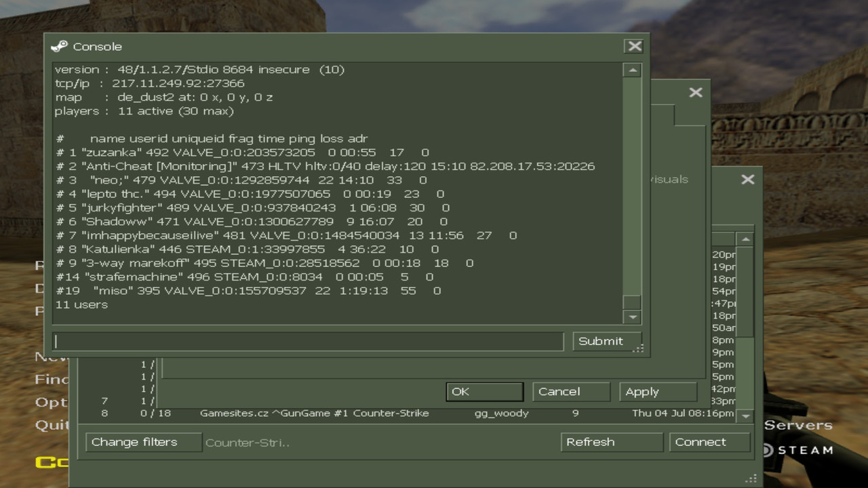This screenshot has height=488, width=868.
Task: Close the Console window
Action: tap(634, 46)
